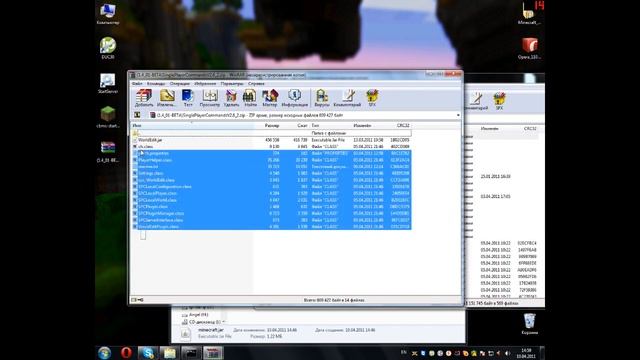Click the status bar drive icon
The width and height of the screenshot is (640, 360).
click(x=134, y=300)
